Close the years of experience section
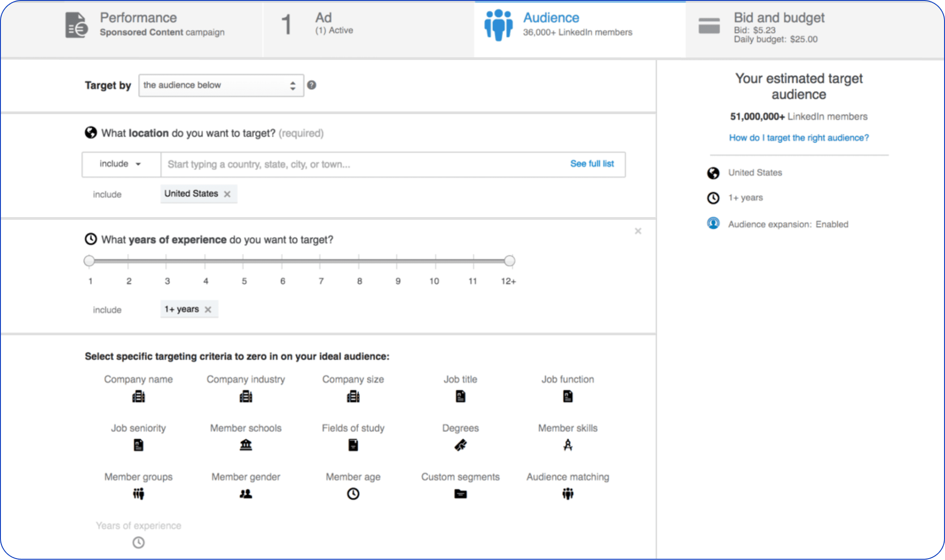This screenshot has height=560, width=945. tap(638, 231)
